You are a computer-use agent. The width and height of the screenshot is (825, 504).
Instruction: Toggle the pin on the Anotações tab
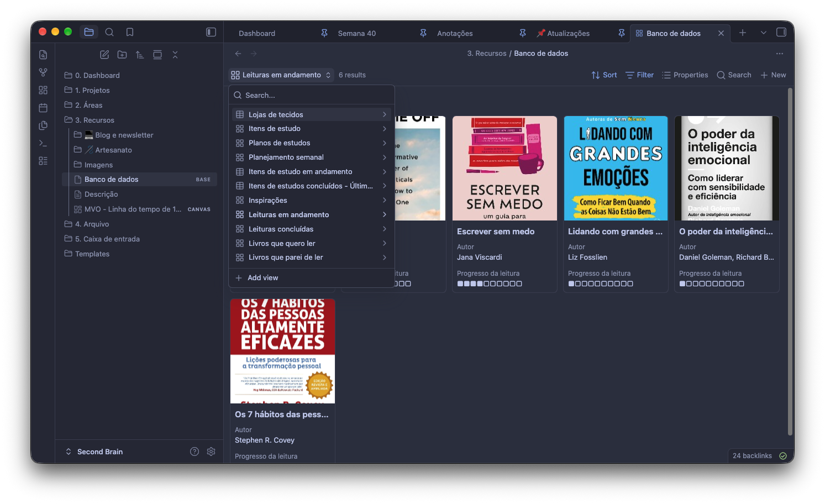[x=523, y=33]
